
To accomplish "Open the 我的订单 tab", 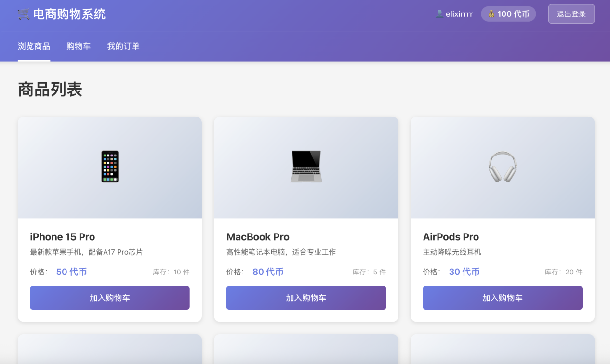I will pyautogui.click(x=123, y=46).
